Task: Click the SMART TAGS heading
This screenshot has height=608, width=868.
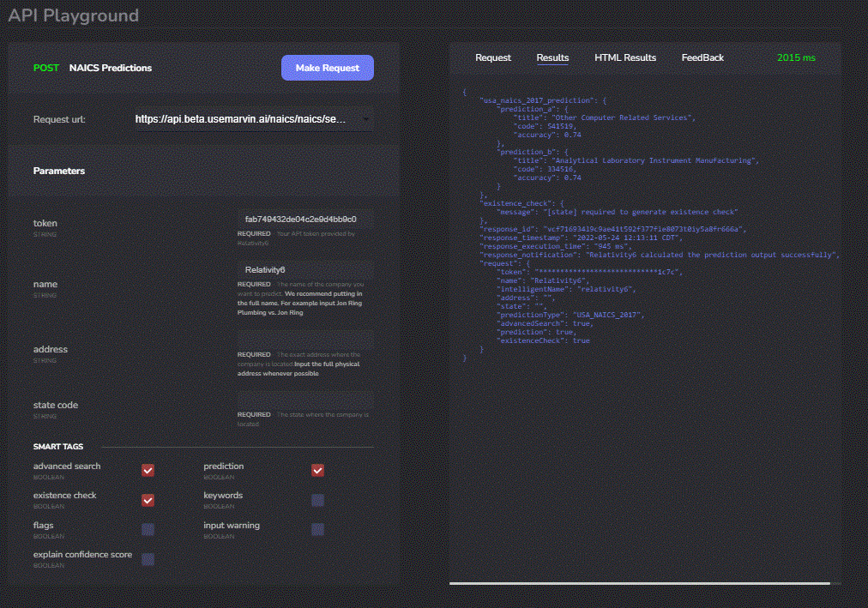Action: click(58, 447)
